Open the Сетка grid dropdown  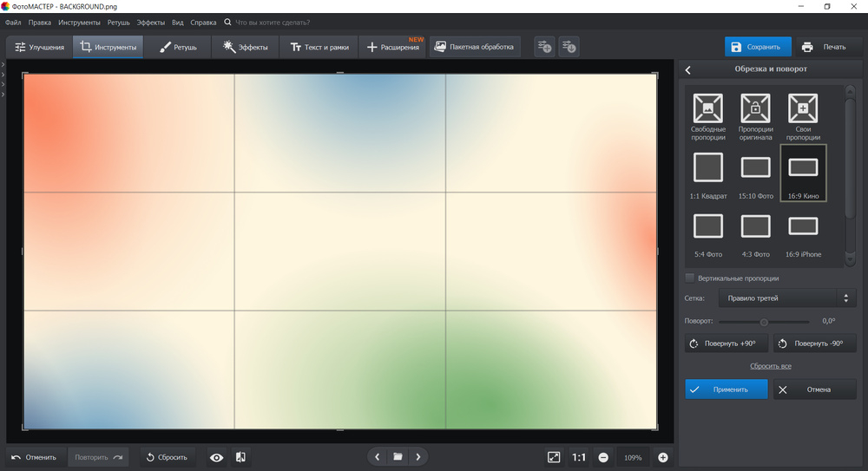(x=787, y=298)
